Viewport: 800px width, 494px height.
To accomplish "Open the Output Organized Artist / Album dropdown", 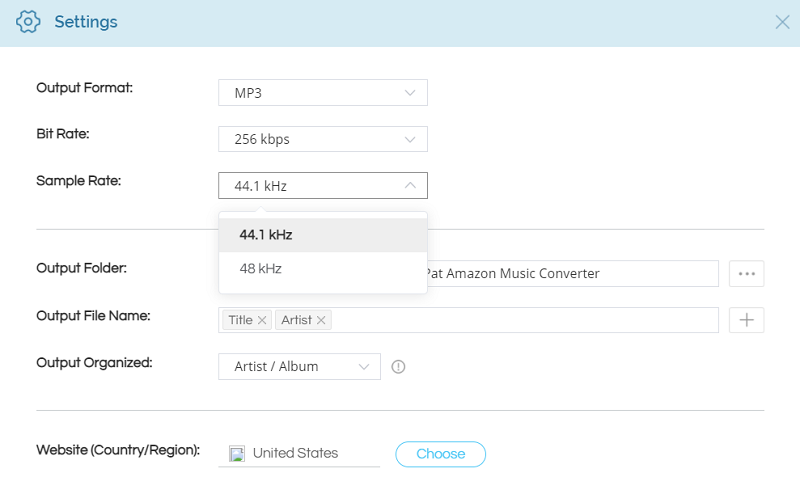I will pyautogui.click(x=299, y=366).
